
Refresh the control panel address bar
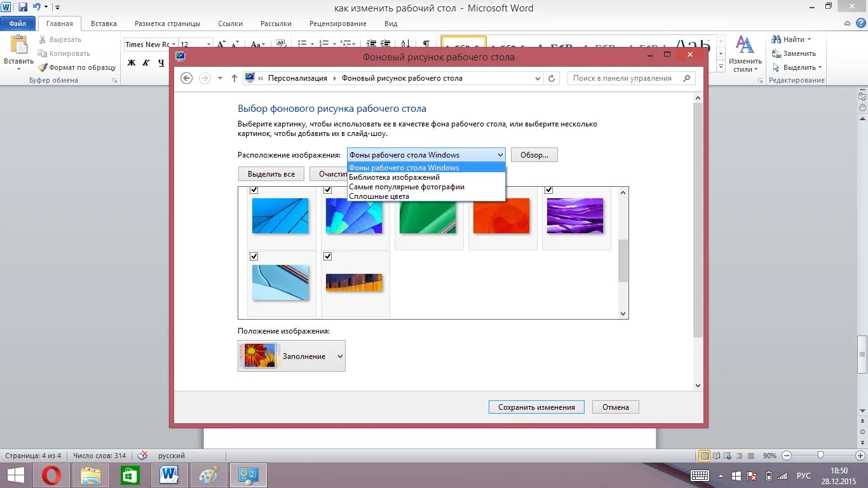pyautogui.click(x=552, y=78)
